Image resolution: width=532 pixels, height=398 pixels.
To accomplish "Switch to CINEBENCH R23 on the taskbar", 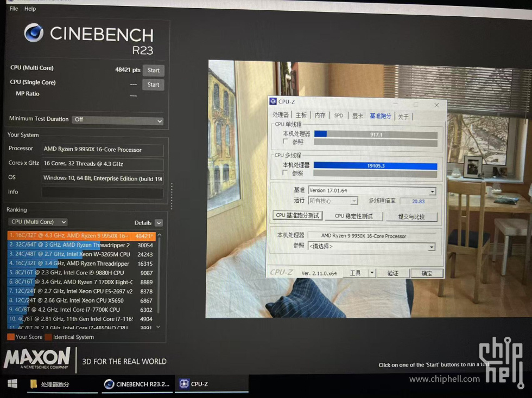I will point(137,384).
